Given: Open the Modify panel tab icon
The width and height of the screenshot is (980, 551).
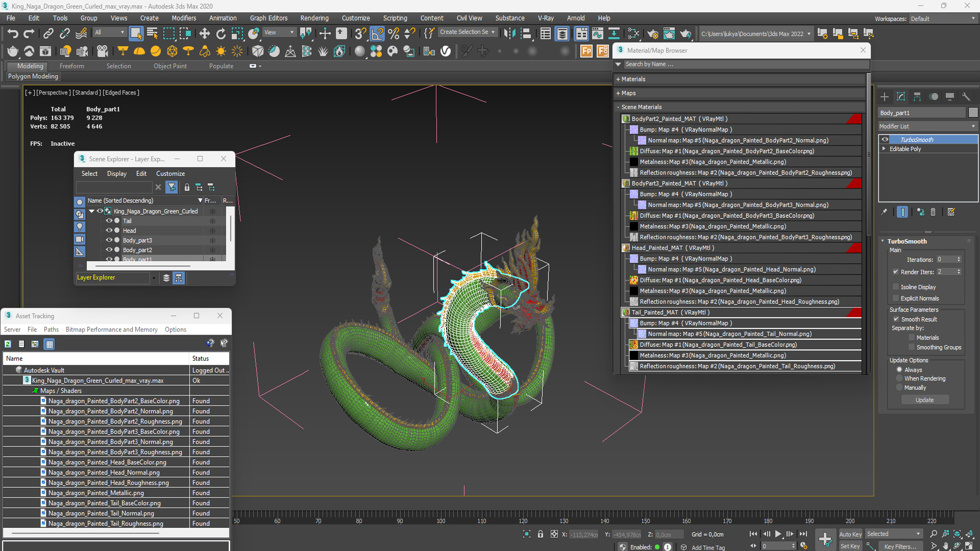Looking at the screenshot, I should pyautogui.click(x=901, y=97).
